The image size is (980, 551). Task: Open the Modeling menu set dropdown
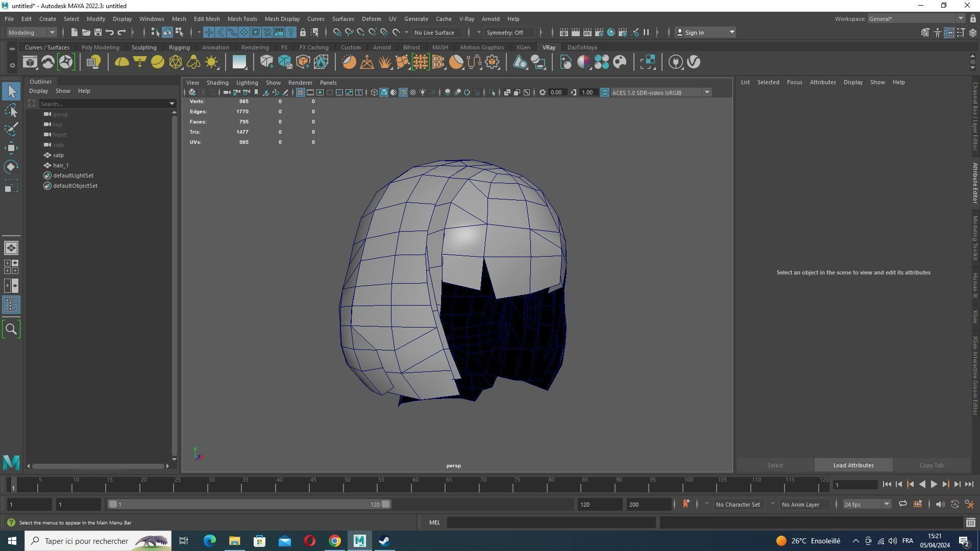[32, 32]
